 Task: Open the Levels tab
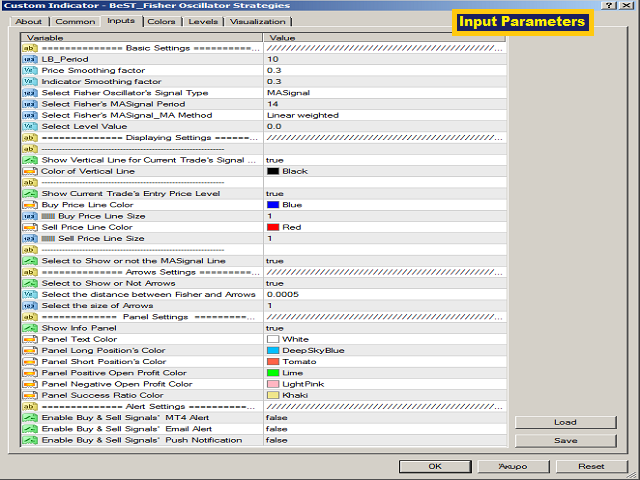point(203,22)
